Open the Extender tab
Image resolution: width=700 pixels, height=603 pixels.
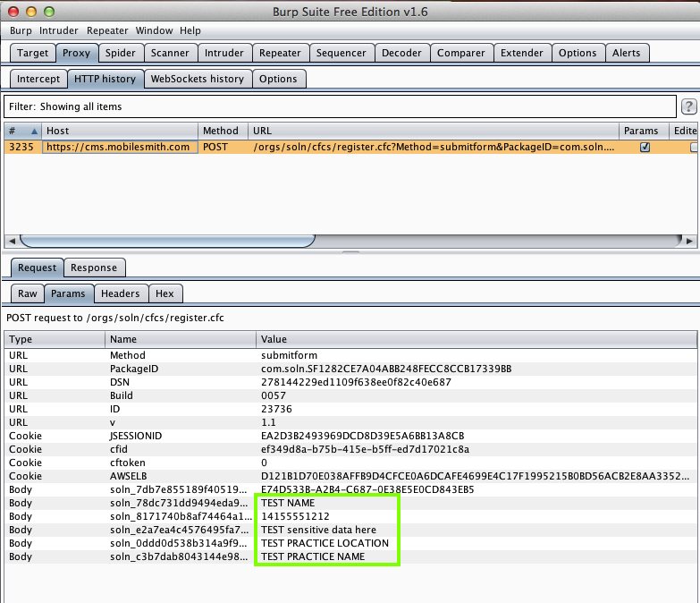pos(521,53)
